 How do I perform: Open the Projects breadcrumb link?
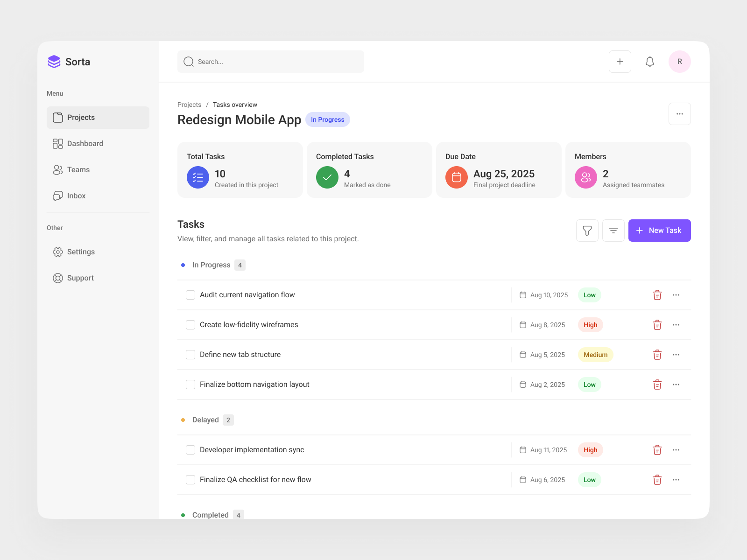point(189,105)
